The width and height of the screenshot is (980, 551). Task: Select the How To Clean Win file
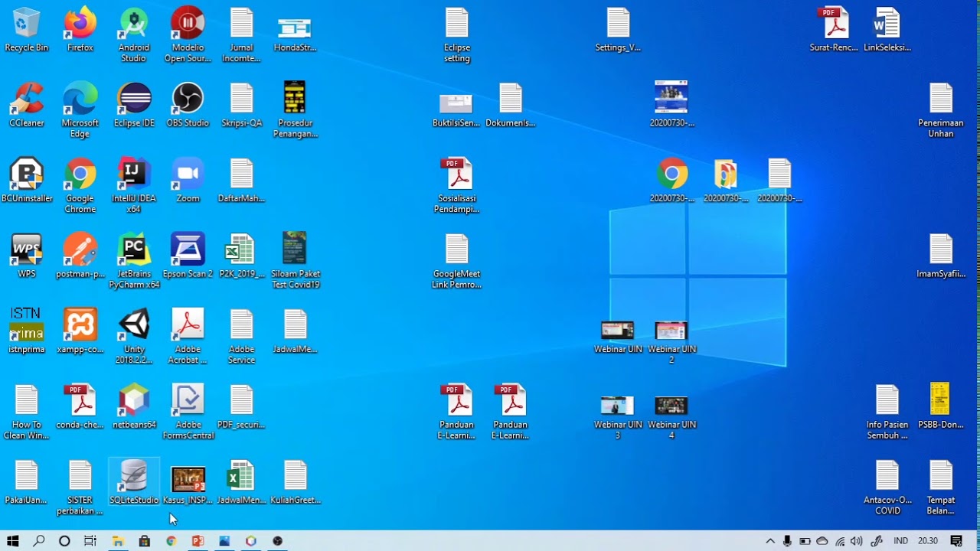point(26,412)
